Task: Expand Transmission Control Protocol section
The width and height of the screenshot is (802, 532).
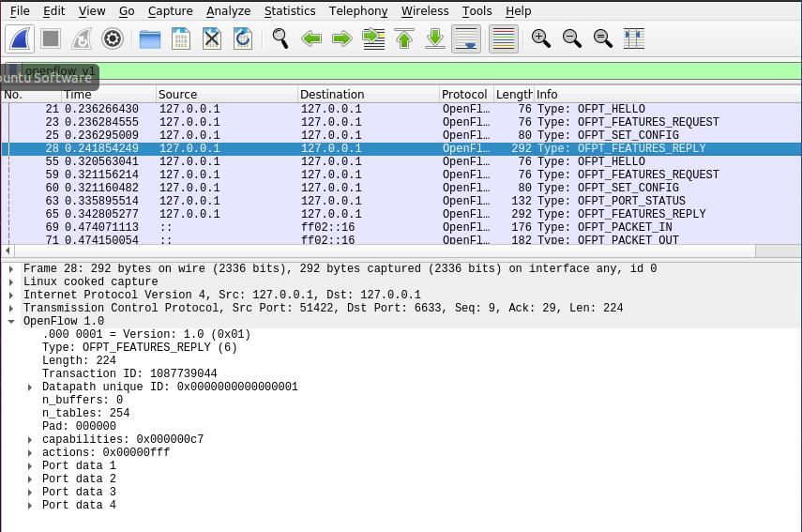Action: [x=11, y=308]
